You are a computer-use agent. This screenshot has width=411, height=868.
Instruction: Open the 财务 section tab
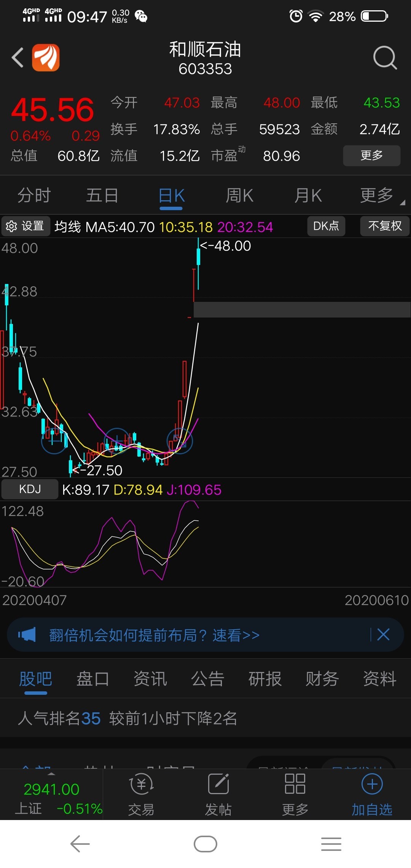[x=322, y=679]
